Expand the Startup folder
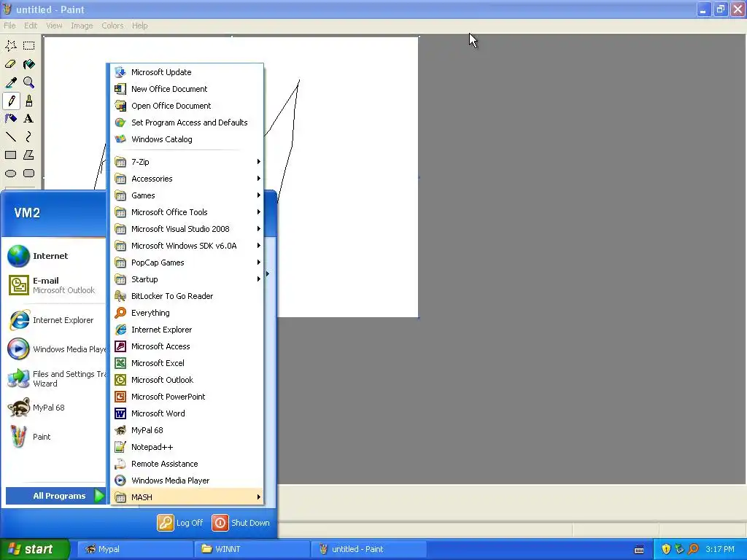 click(x=187, y=279)
